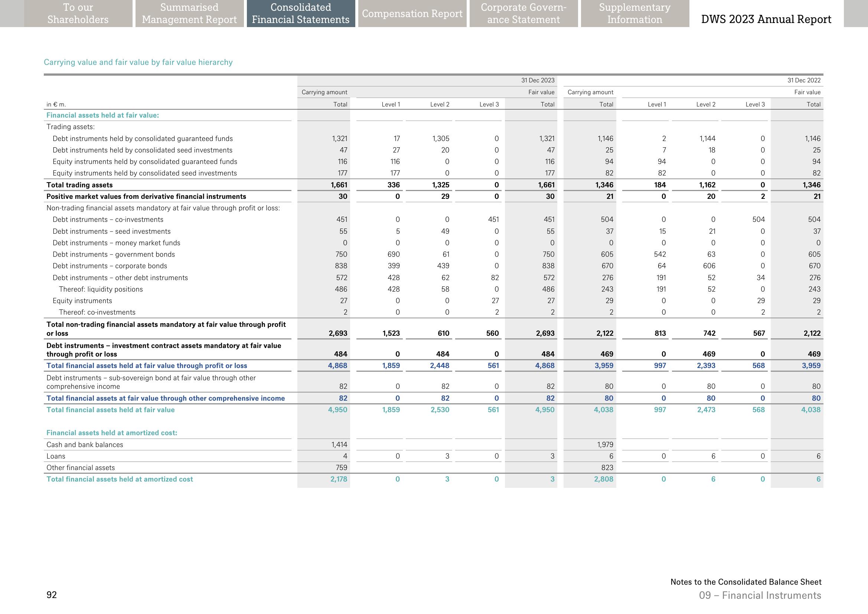
Task: Select Consolidated Financial Statements tab
Action: [301, 14]
